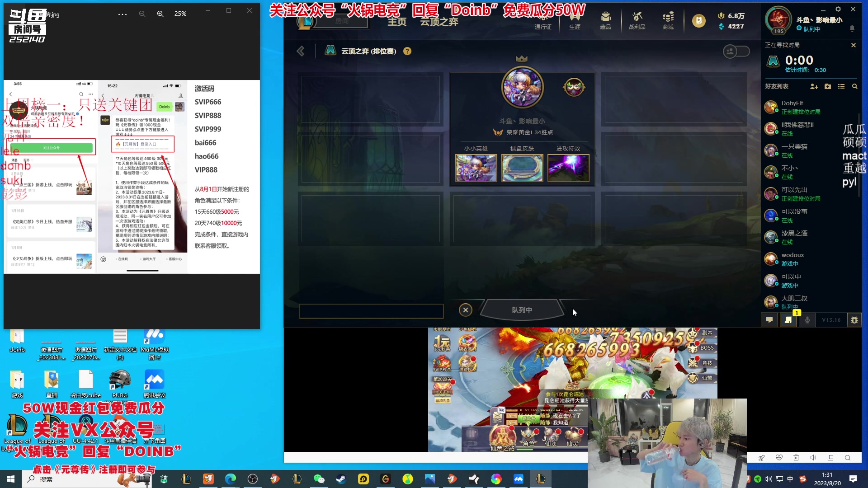Toggle the lobby party open/closed switch
Image resolution: width=868 pixels, height=488 pixels.
[x=736, y=51]
